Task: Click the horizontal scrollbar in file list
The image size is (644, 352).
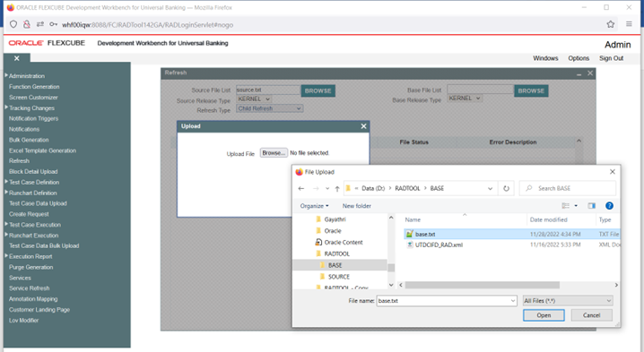Action: (483, 285)
